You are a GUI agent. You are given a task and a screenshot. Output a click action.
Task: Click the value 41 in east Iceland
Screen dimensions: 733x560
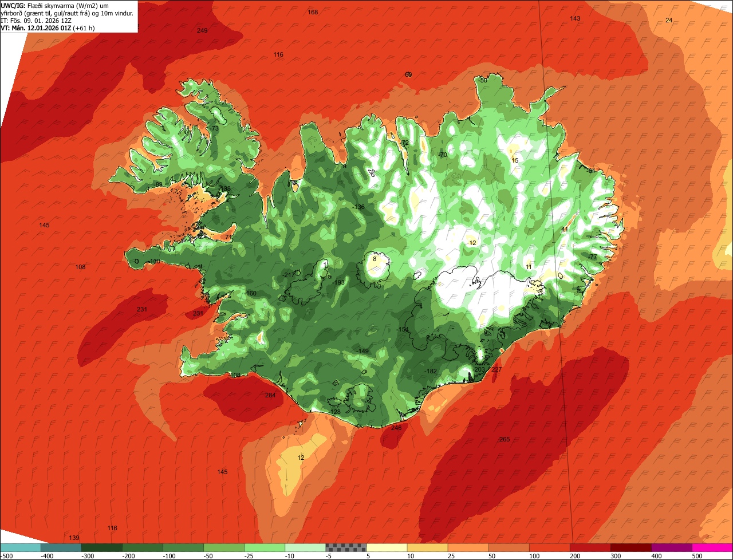565,229
